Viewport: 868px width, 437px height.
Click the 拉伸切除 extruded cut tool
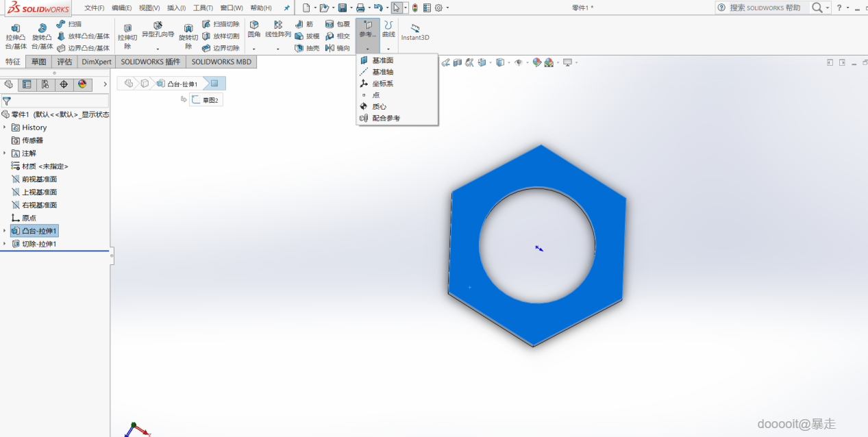pyautogui.click(x=127, y=37)
